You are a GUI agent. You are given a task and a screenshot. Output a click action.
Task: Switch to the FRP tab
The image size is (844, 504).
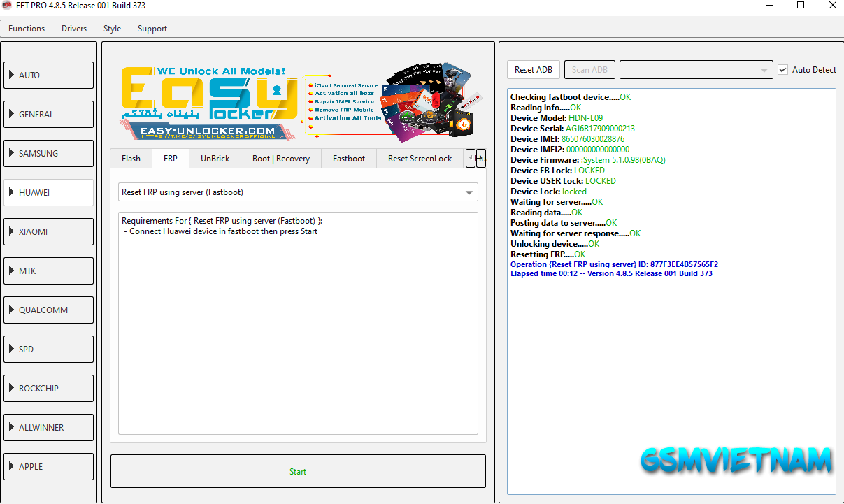coord(171,158)
